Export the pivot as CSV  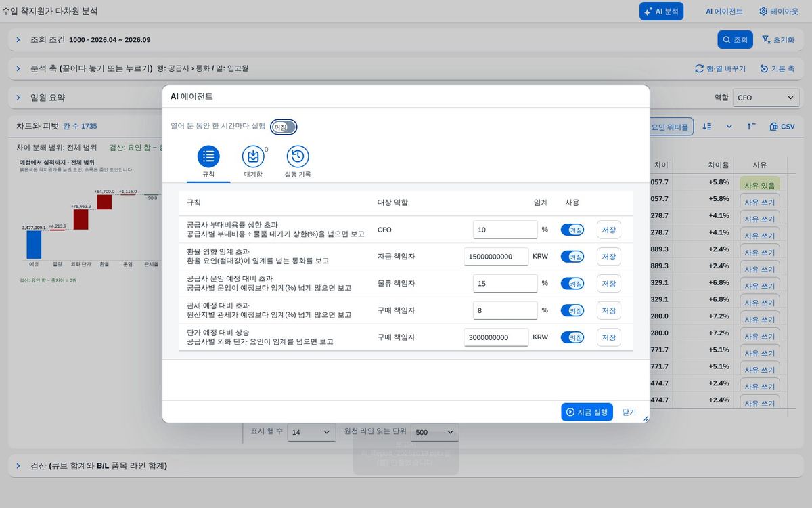click(783, 127)
